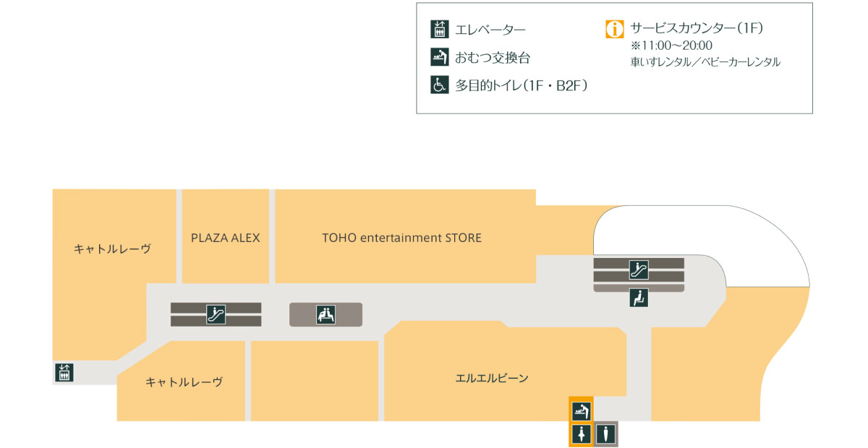The width and height of the screenshot is (868, 448).
Task: Click the elevator icon in the legend
Action: point(440,30)
